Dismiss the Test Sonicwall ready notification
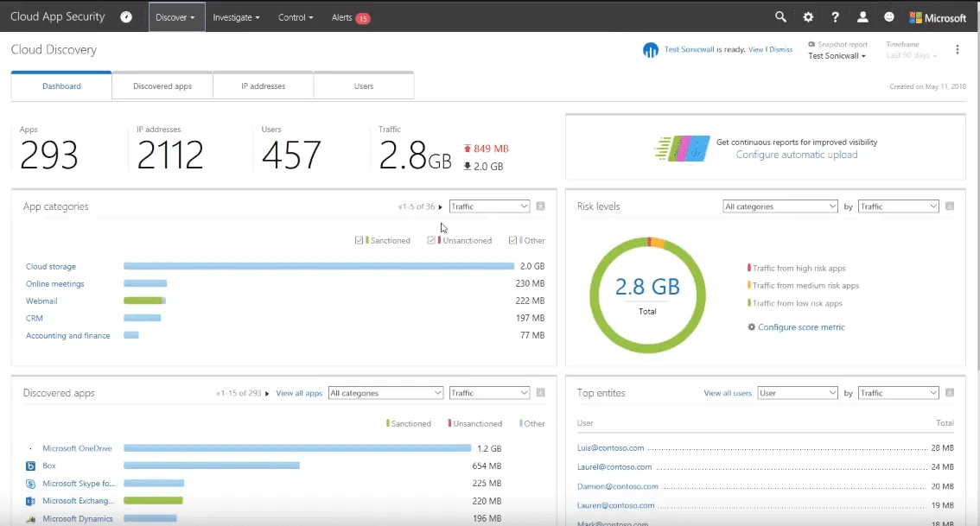 point(780,49)
